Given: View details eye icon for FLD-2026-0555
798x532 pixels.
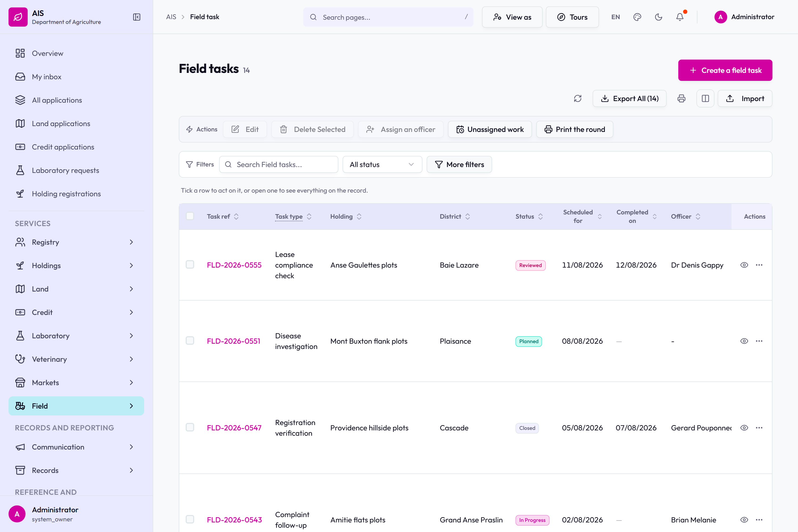Looking at the screenshot, I should (744, 265).
